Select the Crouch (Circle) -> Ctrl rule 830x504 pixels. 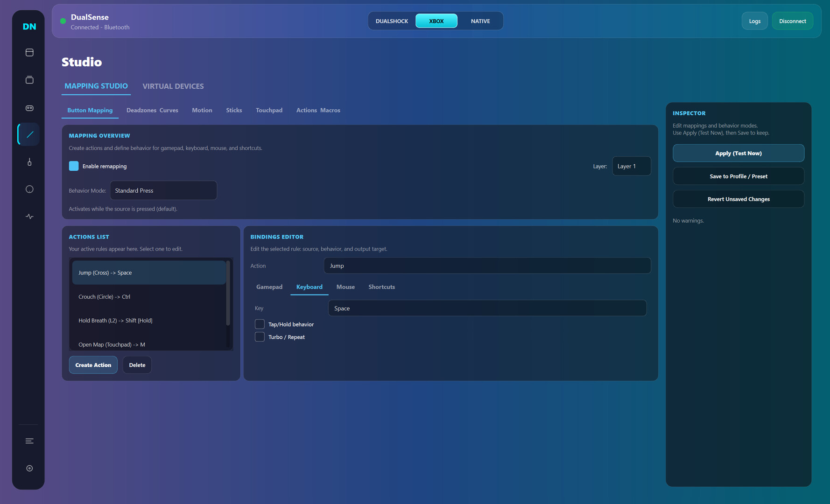[148, 297]
